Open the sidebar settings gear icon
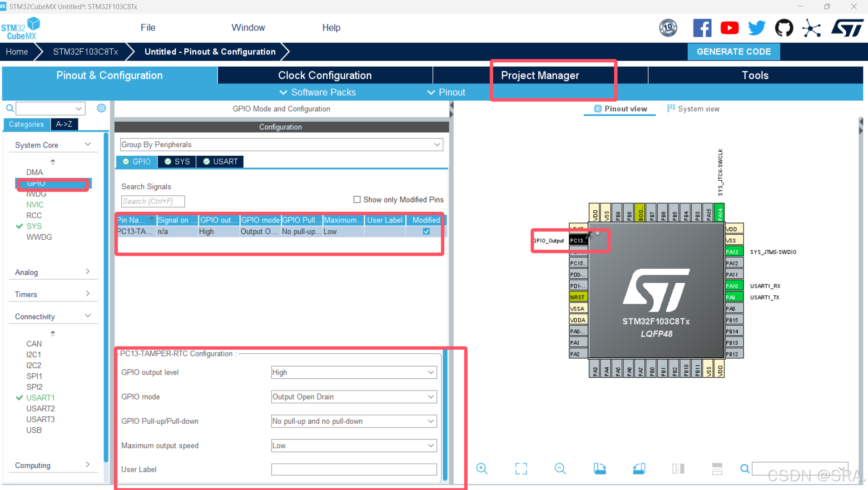 coord(101,108)
